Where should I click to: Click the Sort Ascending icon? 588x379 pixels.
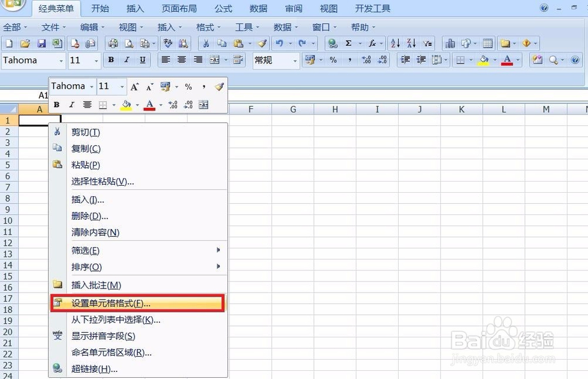396,43
